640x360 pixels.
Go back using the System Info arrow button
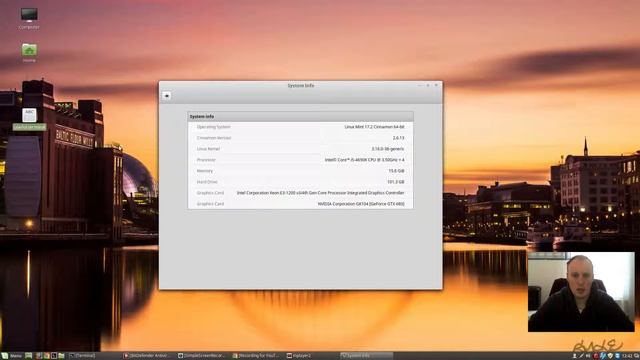point(167,96)
